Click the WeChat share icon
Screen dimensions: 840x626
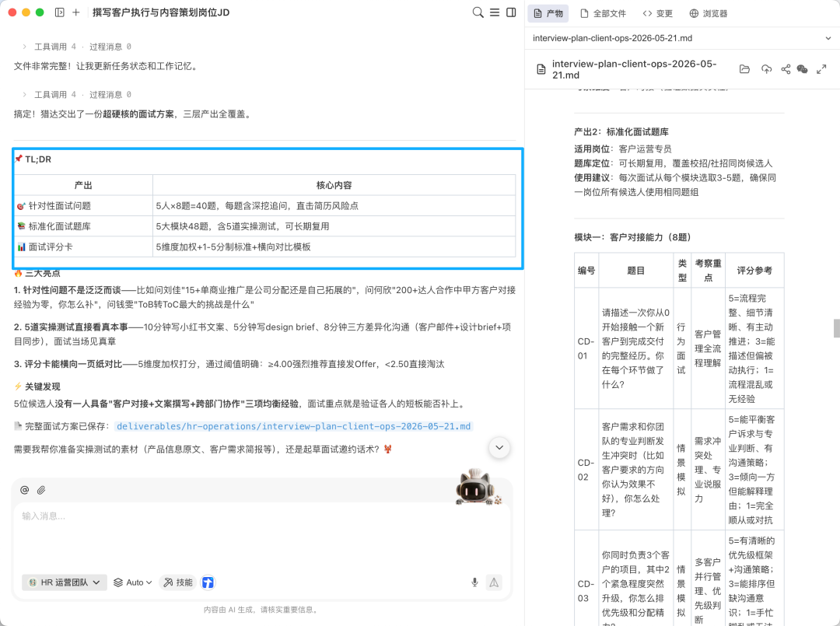click(802, 69)
